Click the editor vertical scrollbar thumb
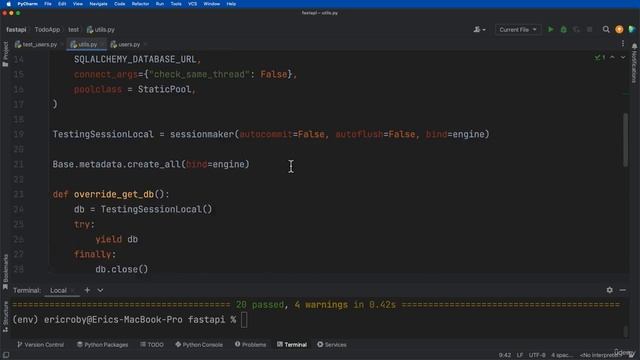The width and height of the screenshot is (640, 360). [x=625, y=140]
